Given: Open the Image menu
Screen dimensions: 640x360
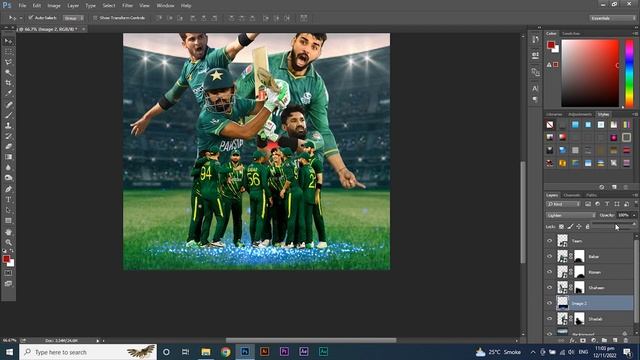Looking at the screenshot, I should coord(54,6).
